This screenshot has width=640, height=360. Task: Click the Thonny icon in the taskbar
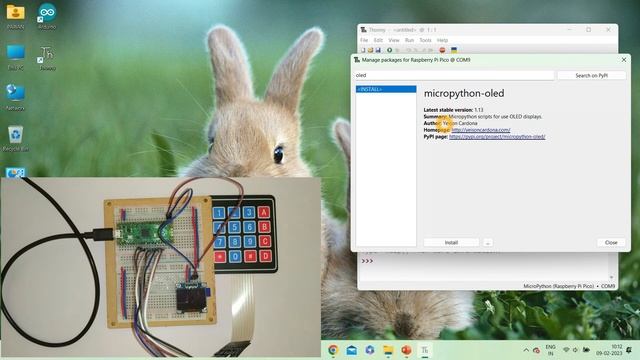pos(424,350)
